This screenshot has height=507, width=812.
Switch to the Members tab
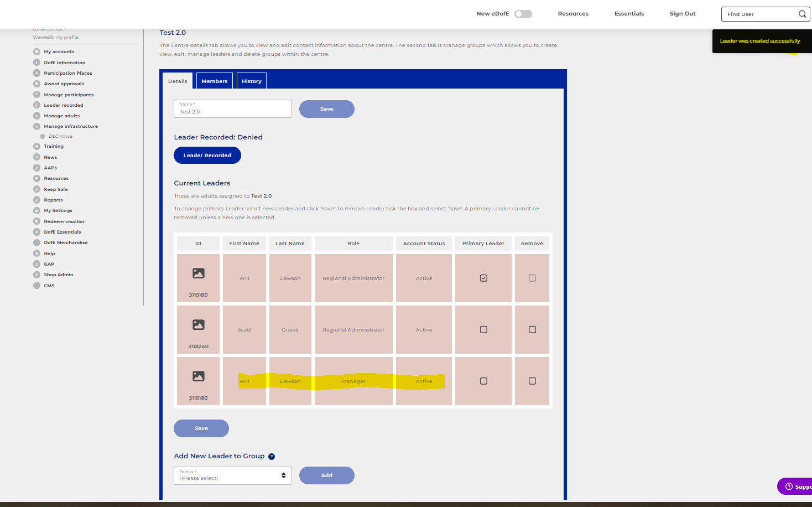coord(214,81)
